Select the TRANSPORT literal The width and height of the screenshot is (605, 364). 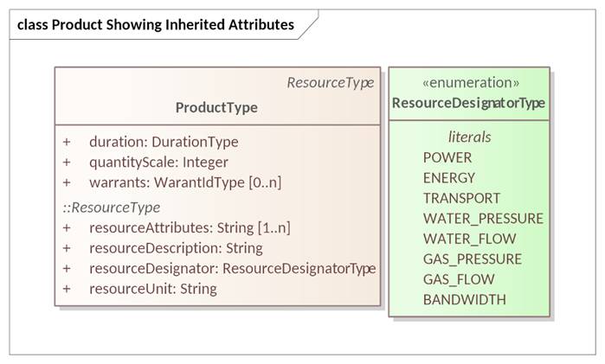[x=461, y=198]
